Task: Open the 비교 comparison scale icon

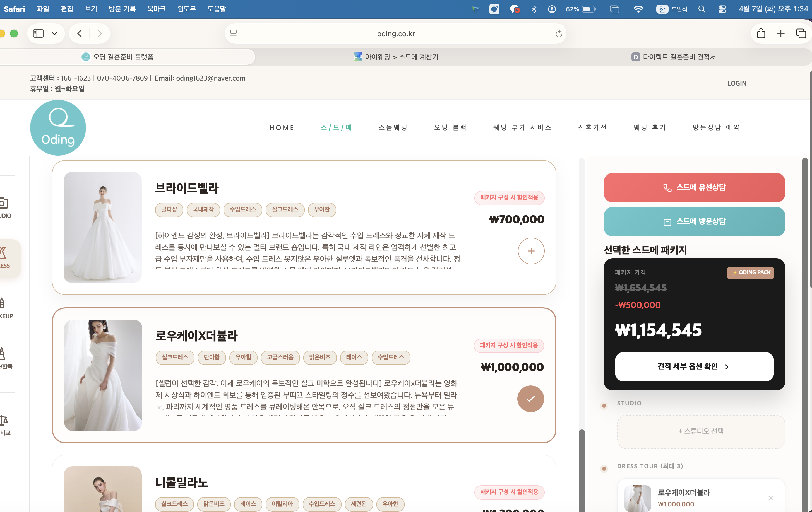Action: 3,420
